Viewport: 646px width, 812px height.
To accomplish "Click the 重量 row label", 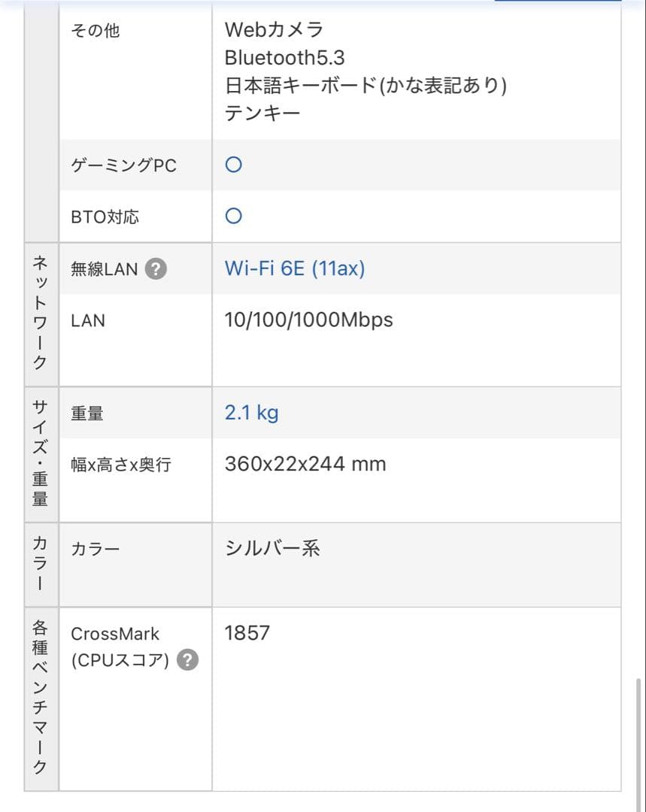I will (87, 414).
